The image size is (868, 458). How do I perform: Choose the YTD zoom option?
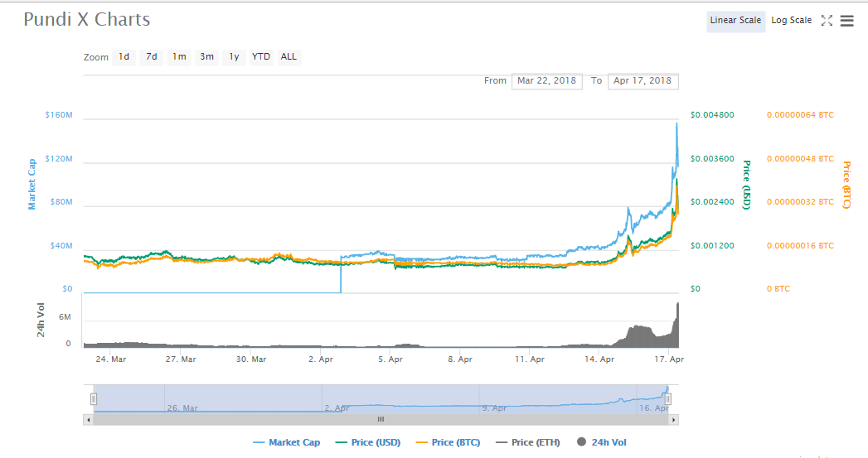[261, 57]
